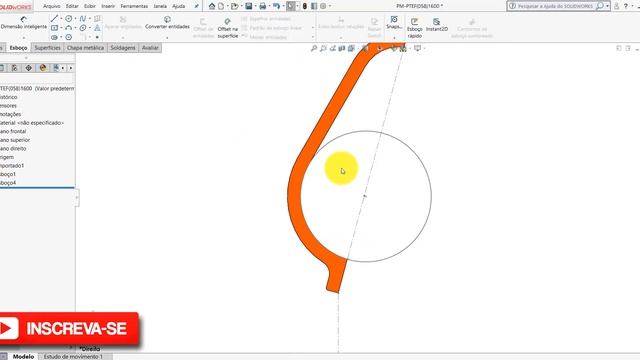Screen dimensions: 640x360
Task: Expand the Snaps dropdown arrow
Action: click(x=394, y=38)
